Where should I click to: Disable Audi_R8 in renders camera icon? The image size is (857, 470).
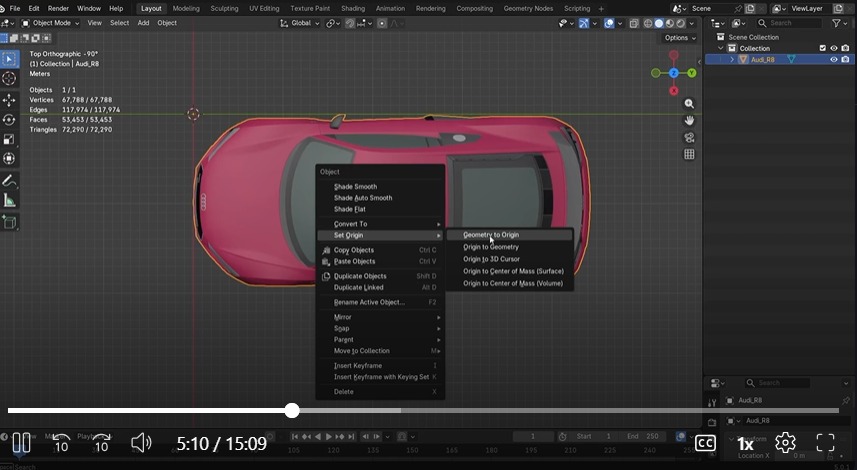(x=846, y=60)
